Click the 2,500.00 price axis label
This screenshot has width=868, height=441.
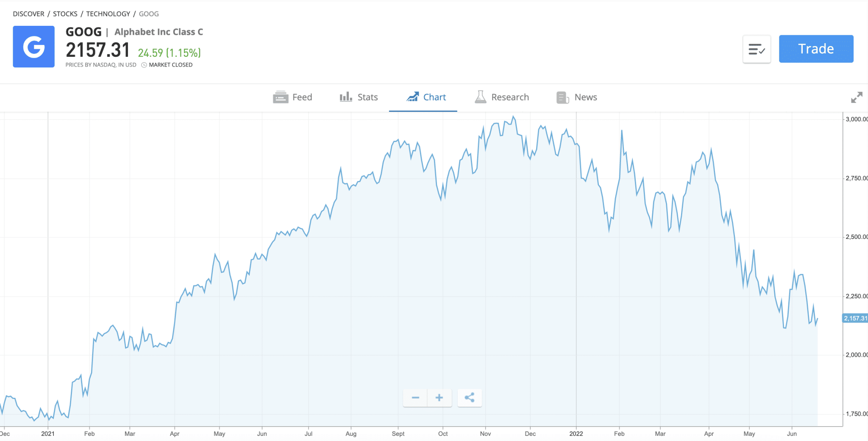[857, 237]
